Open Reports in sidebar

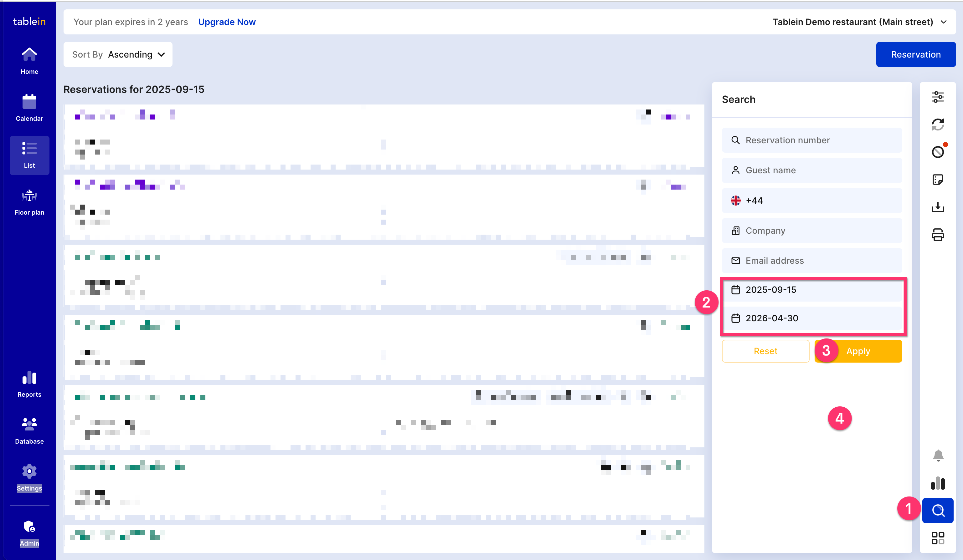click(x=29, y=384)
